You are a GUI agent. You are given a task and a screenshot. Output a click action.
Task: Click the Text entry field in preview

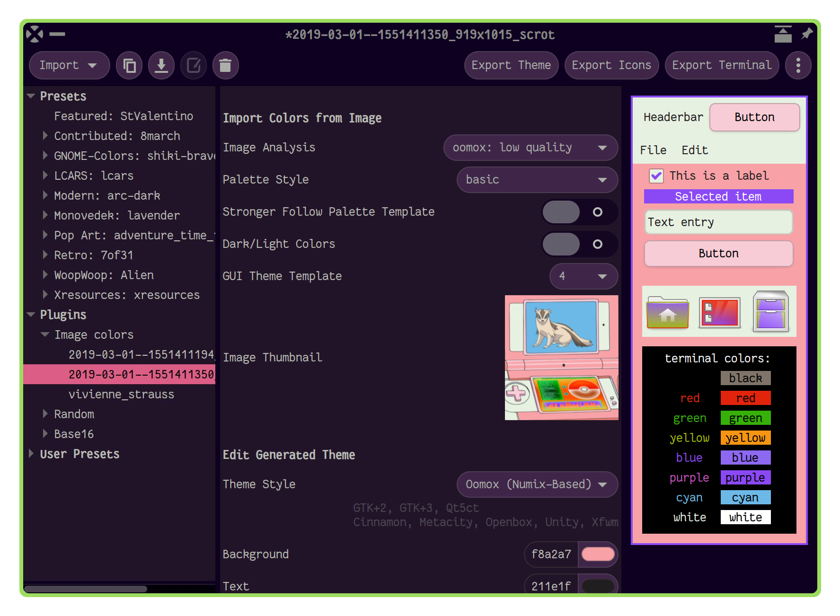point(718,222)
